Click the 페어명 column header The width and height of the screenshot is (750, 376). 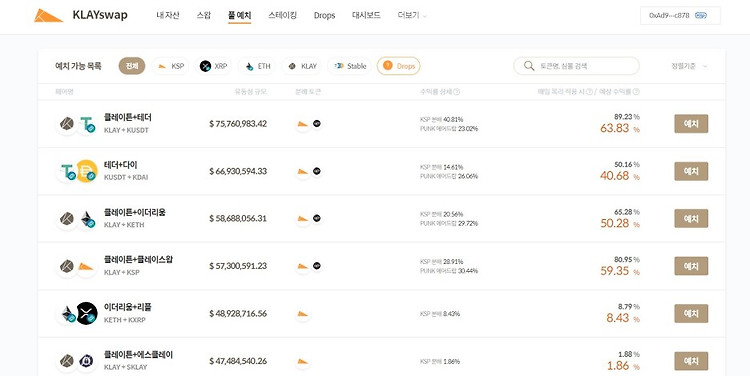pyautogui.click(x=64, y=92)
